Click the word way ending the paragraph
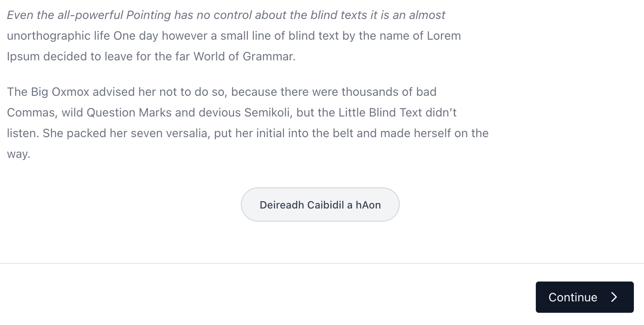The image size is (644, 325). click(17, 154)
